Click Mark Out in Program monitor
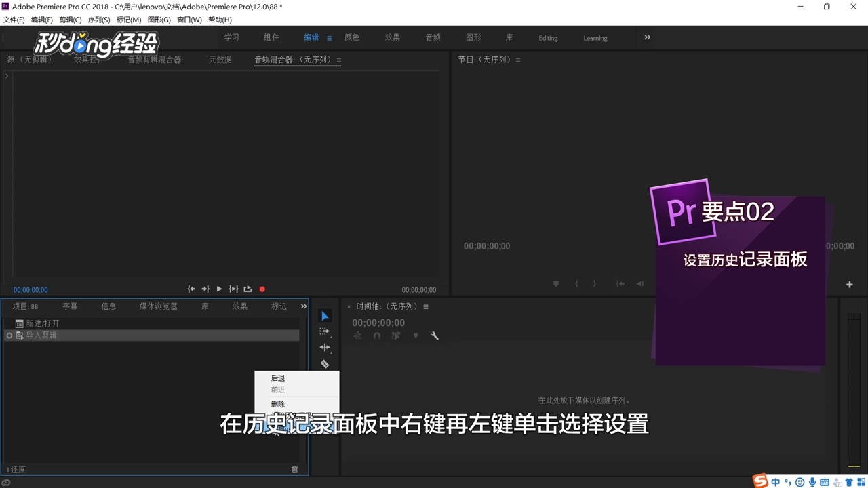The image size is (868, 488). [595, 284]
